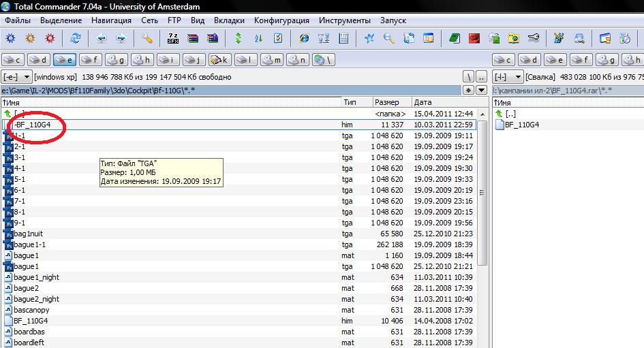Select the bague1_night mat file
Image resolution: width=644 pixels, height=348 pixels.
point(240,277)
